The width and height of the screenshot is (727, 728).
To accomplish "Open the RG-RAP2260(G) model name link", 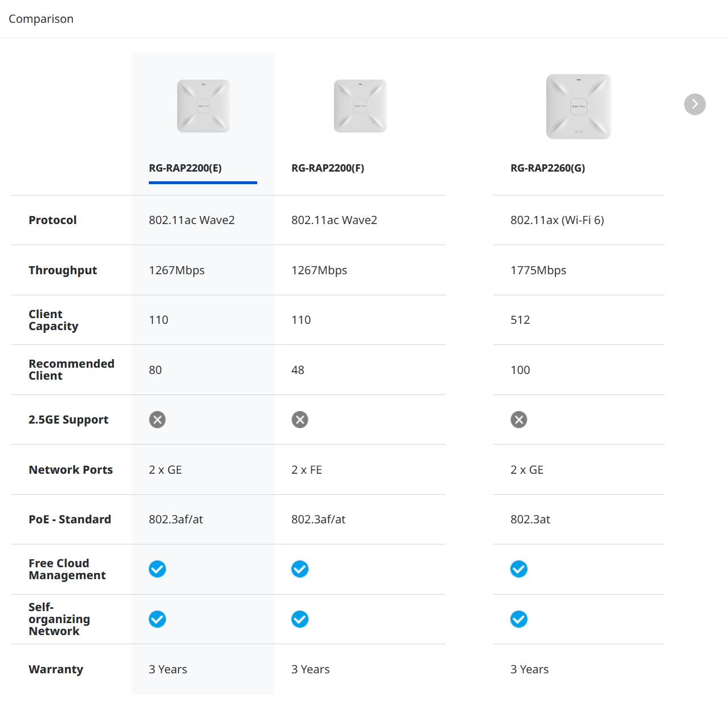I will pyautogui.click(x=547, y=168).
